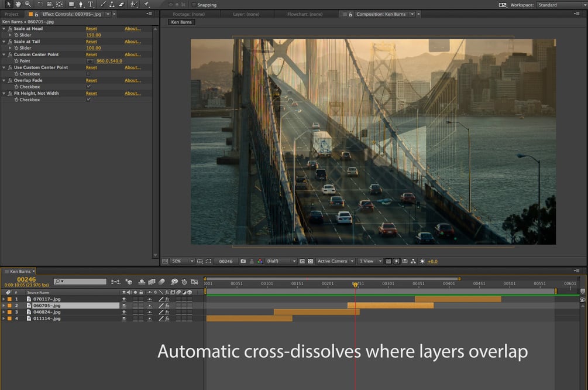Click the snapshot camera icon in viewer
Viewport: 588px width, 390px height.
pyautogui.click(x=243, y=261)
